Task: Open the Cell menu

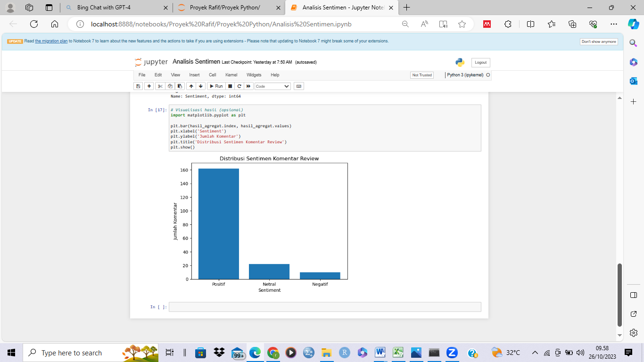Action: click(x=212, y=75)
